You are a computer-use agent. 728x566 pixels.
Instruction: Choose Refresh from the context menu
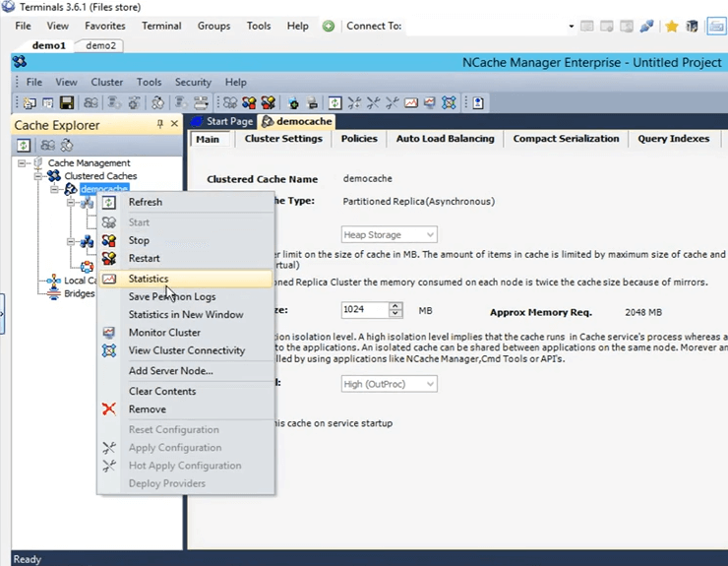click(x=186, y=202)
